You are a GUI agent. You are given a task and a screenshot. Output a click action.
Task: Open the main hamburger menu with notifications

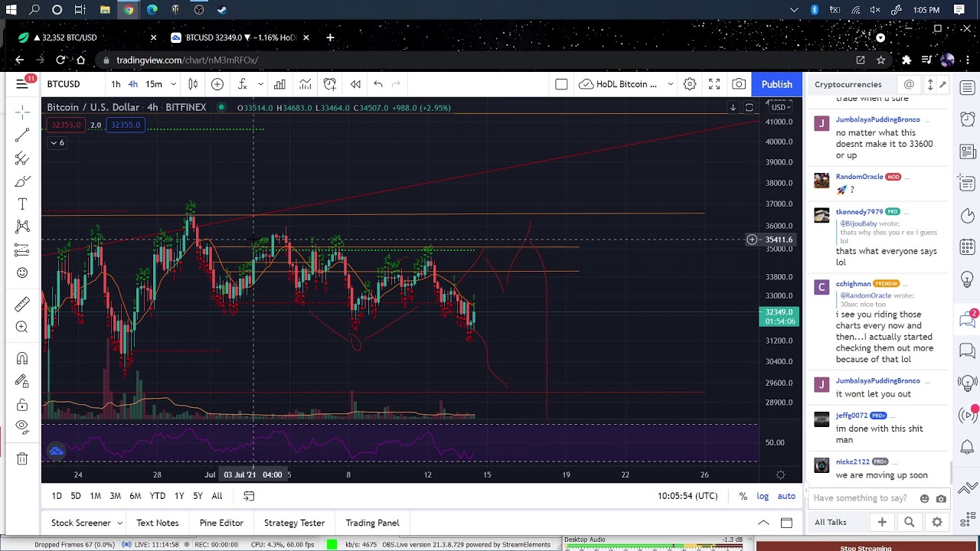coord(22,83)
